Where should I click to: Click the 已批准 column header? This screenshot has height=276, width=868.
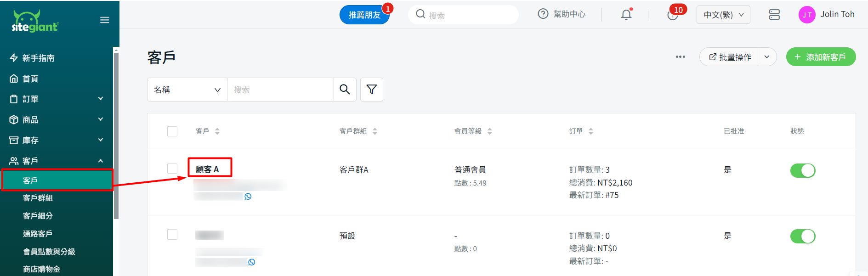click(x=734, y=131)
